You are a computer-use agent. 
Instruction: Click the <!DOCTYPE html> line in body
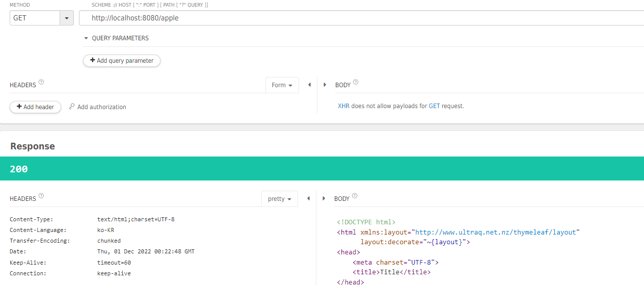click(366, 222)
